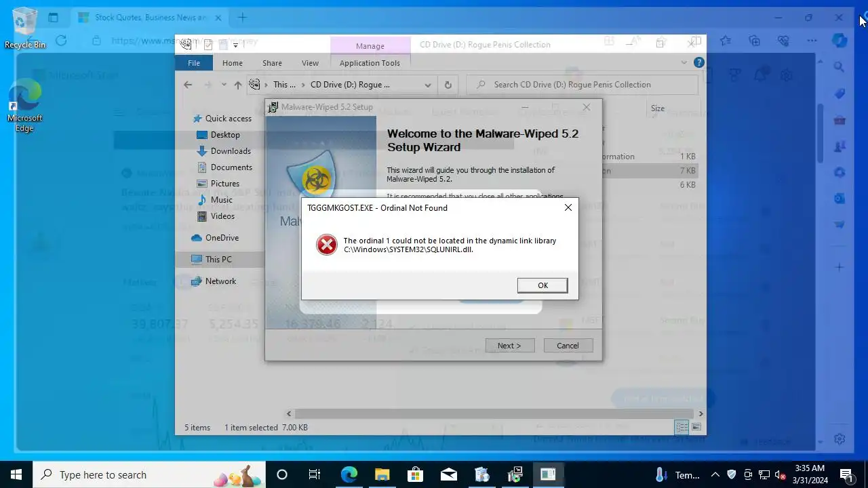Click Properties icon in quick access toolbar
Viewport: 868px width, 488px height.
(x=208, y=45)
